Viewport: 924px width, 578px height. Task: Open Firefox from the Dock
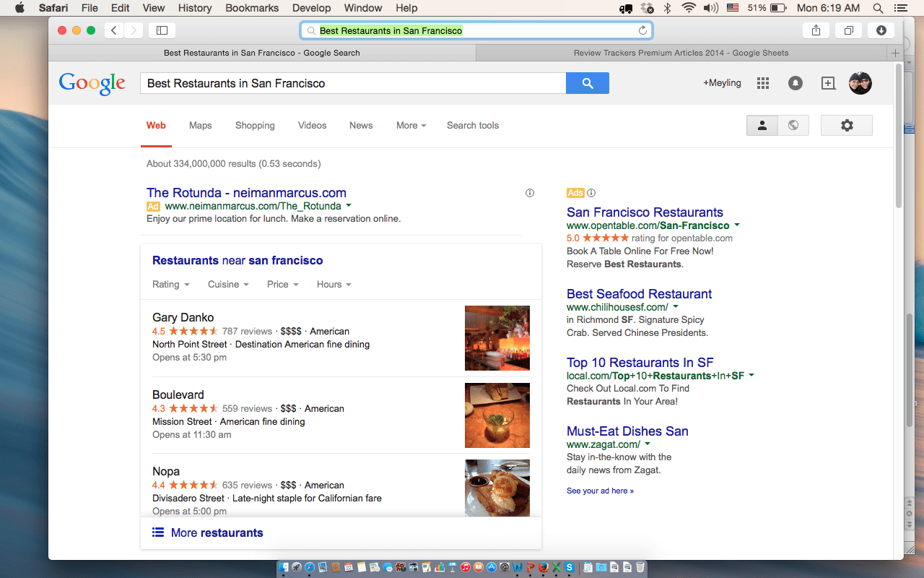click(x=543, y=567)
